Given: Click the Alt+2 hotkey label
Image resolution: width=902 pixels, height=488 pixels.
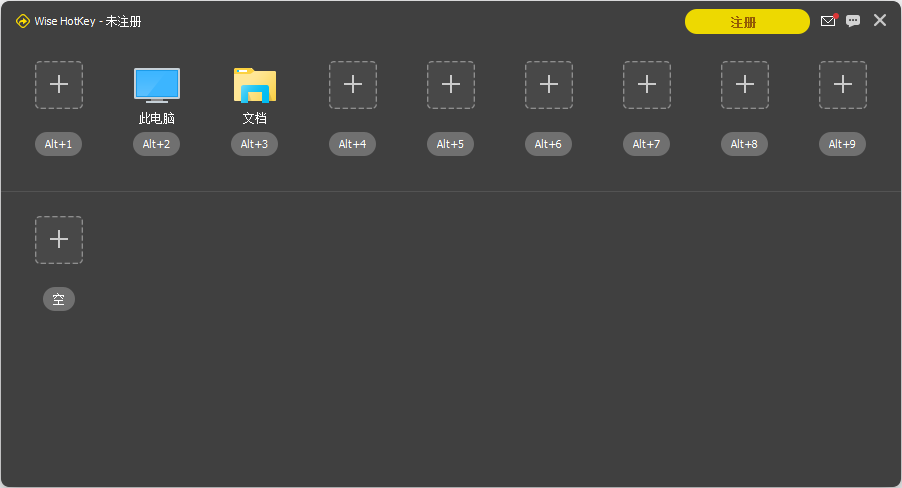Looking at the screenshot, I should click(156, 144).
